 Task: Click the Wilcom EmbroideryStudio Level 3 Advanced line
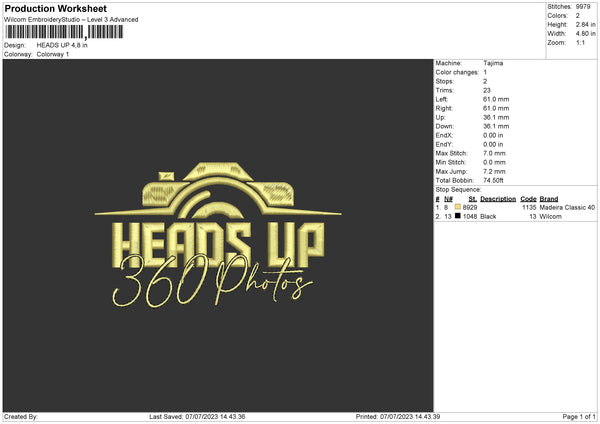[71, 20]
